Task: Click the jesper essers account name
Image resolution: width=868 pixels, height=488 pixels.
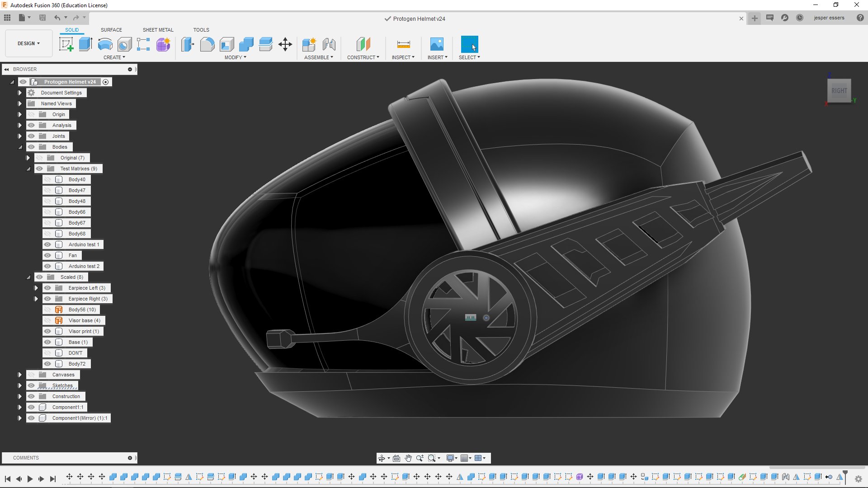Action: coord(829,18)
